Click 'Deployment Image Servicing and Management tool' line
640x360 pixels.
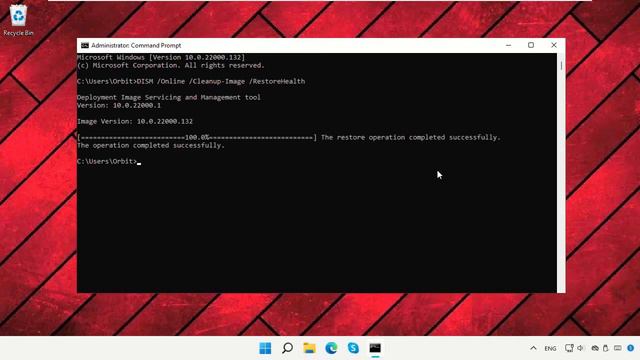click(x=169, y=97)
